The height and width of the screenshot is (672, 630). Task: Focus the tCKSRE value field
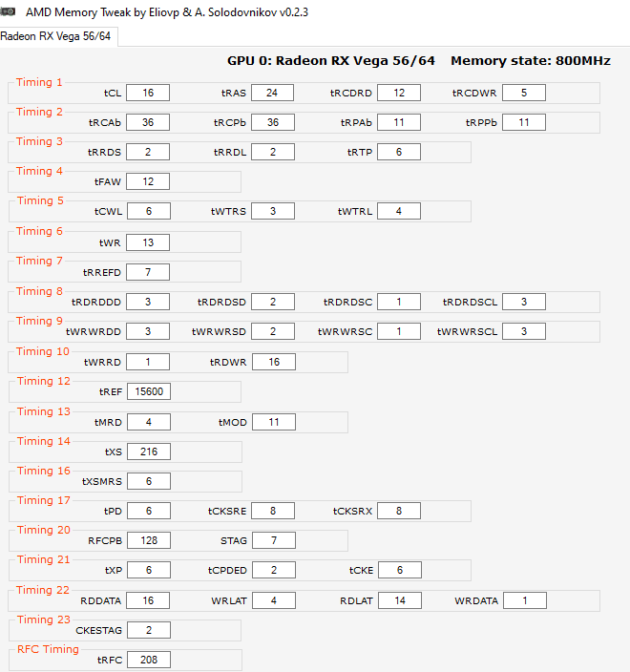coord(273,511)
